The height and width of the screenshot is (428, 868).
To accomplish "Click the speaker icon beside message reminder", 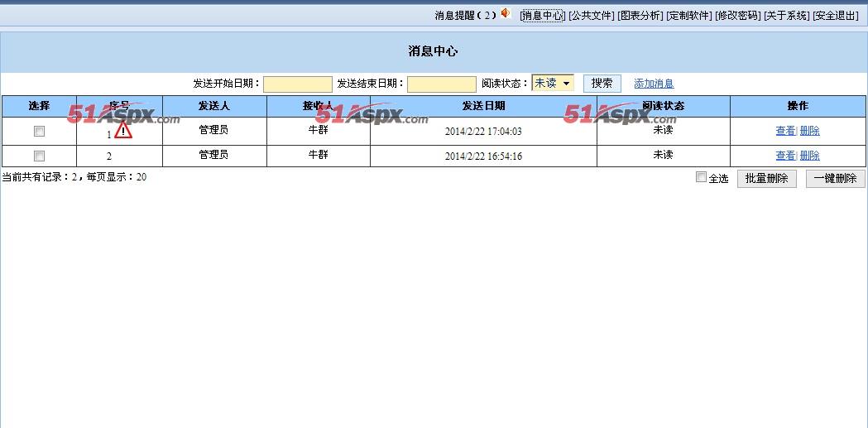I will coord(506,14).
